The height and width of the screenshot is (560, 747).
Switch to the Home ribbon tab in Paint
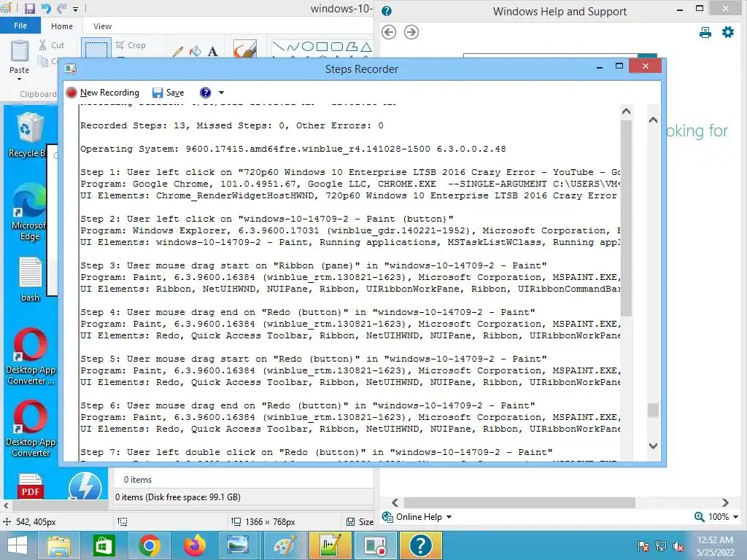coord(62,26)
